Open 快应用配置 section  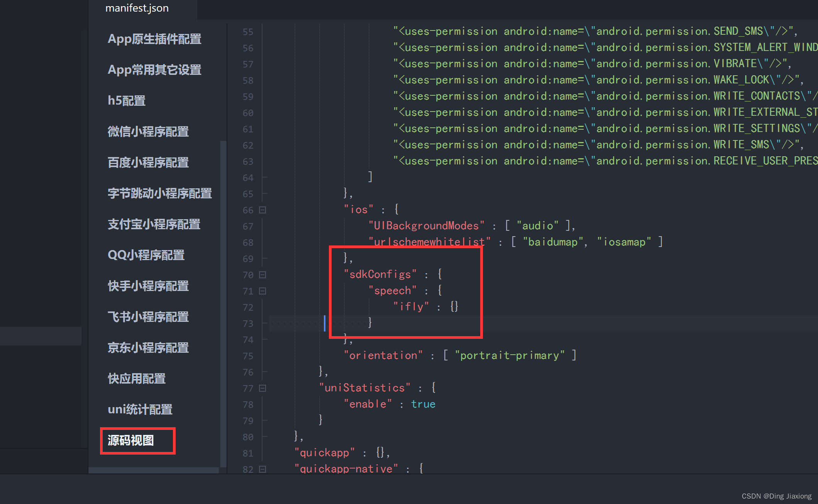click(137, 379)
